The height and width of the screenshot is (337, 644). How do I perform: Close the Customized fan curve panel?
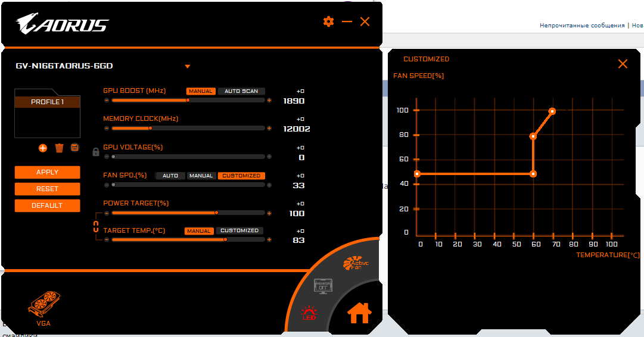pos(623,64)
